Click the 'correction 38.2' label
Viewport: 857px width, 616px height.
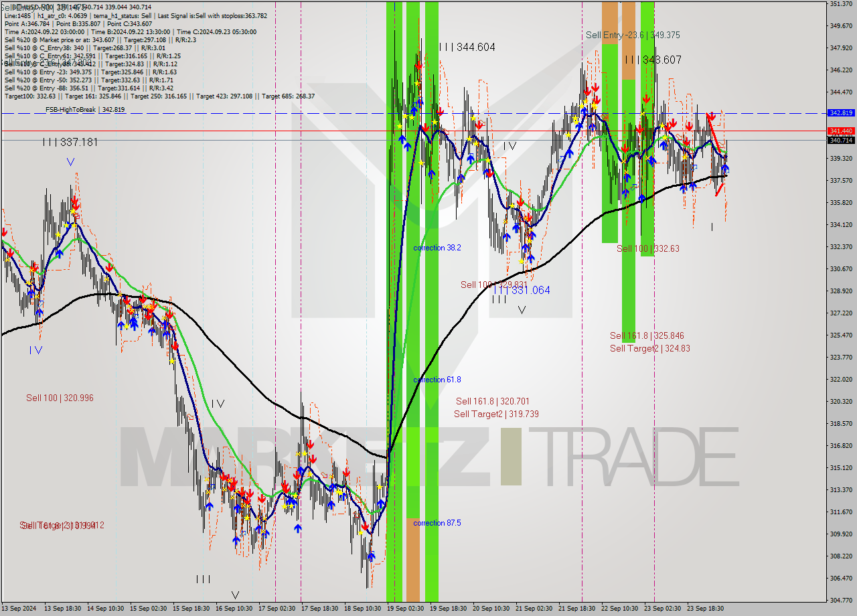[x=437, y=248]
